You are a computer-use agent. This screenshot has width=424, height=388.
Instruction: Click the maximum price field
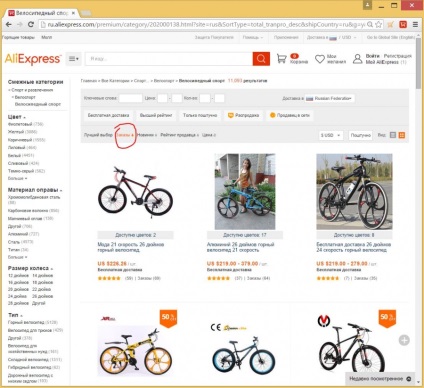(177, 98)
